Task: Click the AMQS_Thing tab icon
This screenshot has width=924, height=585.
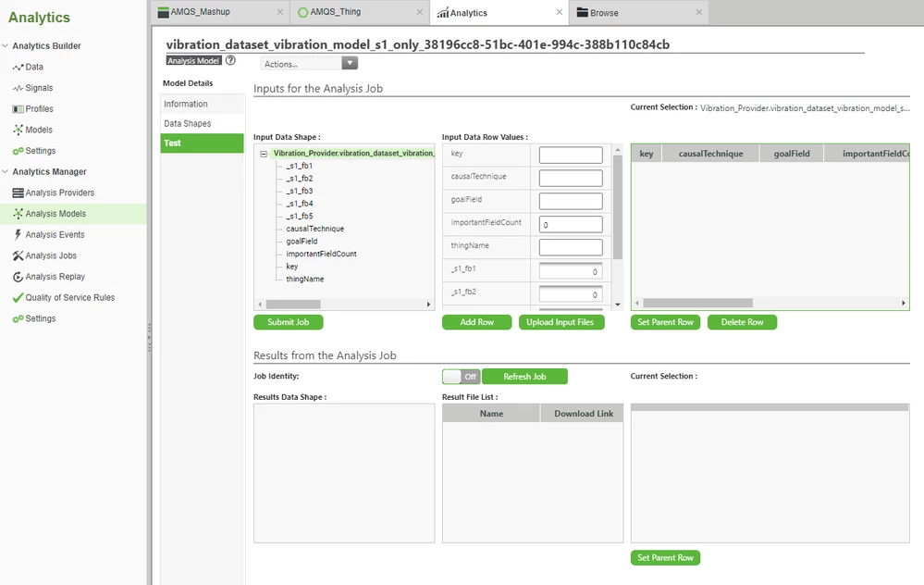Action: point(302,12)
